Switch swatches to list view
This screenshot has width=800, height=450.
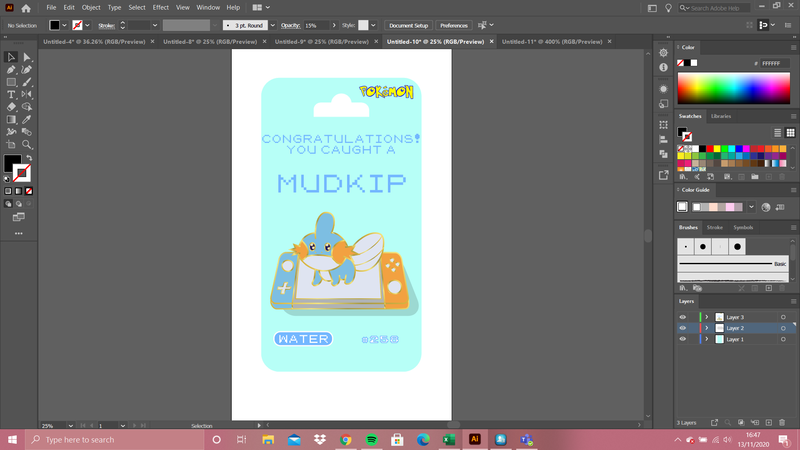point(778,133)
